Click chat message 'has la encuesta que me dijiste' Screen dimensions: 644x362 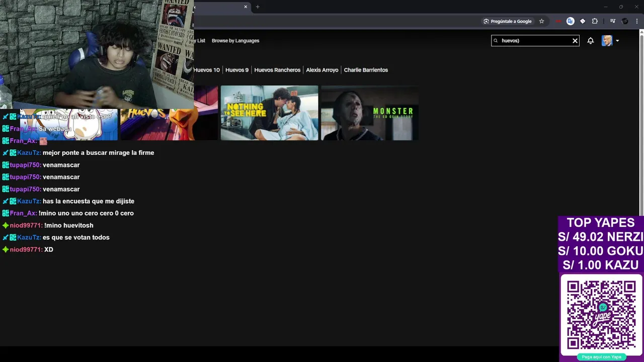pos(89,201)
